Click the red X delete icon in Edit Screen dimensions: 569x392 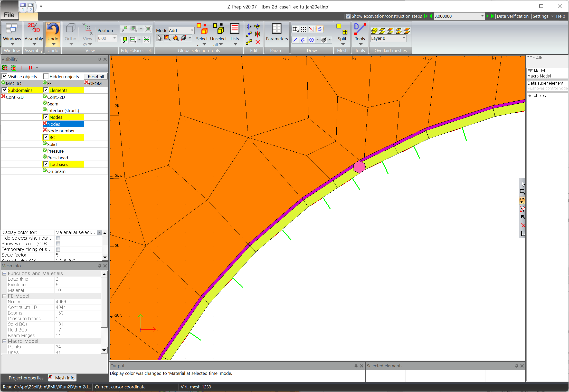(258, 42)
